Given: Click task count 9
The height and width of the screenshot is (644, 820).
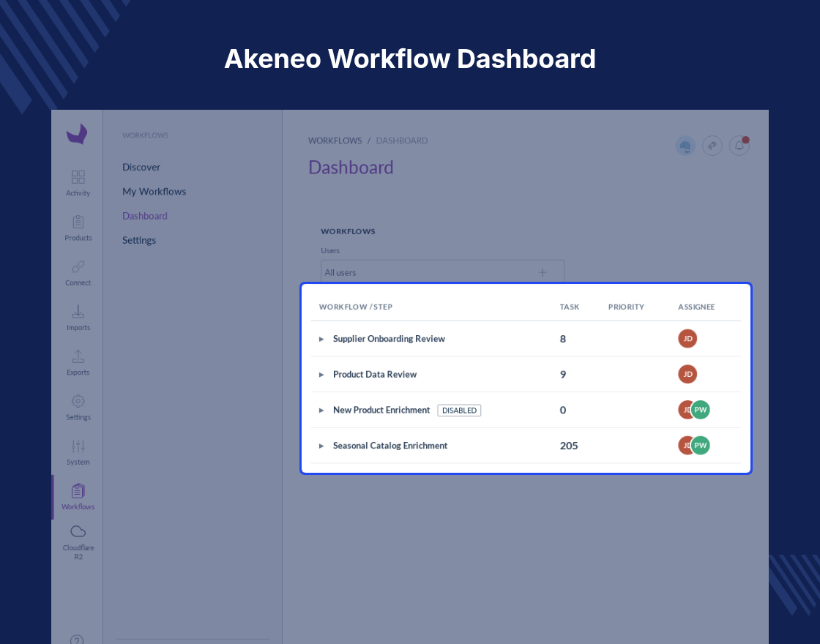Looking at the screenshot, I should point(563,374).
